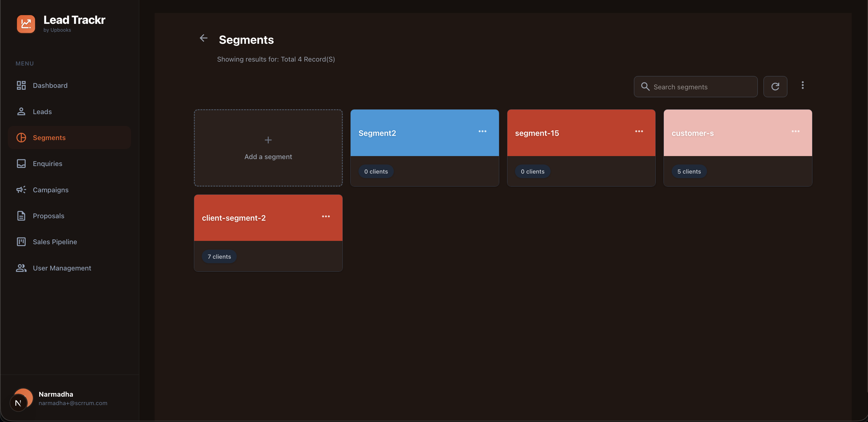Open options menu for client-segment-2 card

[x=326, y=216]
